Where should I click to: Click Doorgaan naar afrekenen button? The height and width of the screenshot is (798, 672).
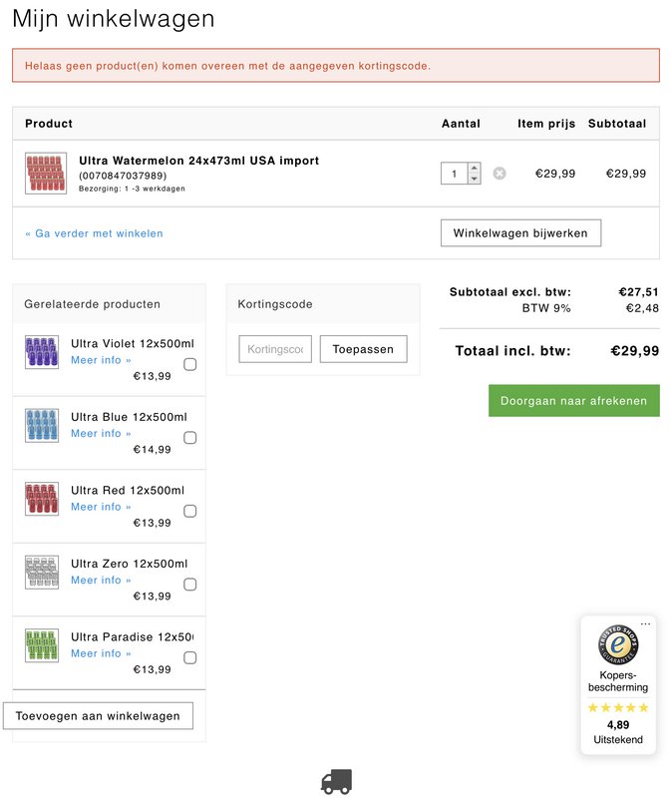(x=573, y=401)
